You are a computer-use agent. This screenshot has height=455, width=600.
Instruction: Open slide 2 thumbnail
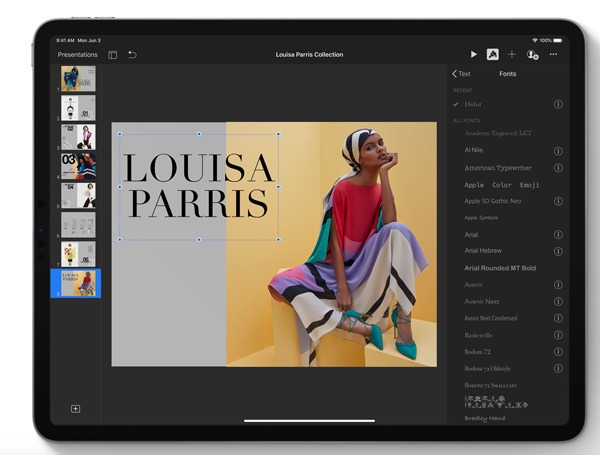tap(78, 108)
